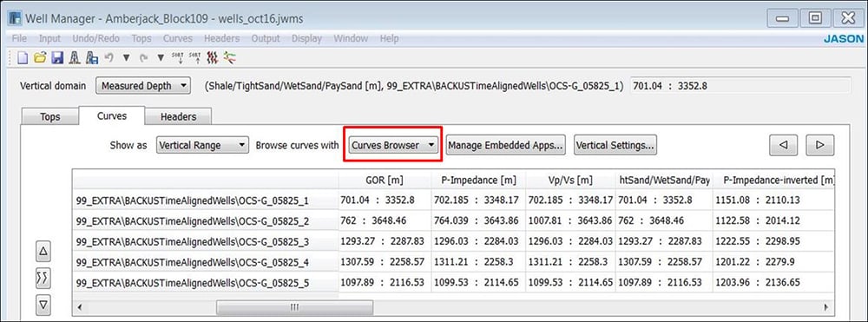Open the File menu
Viewport: 868px width, 322px height.
point(19,39)
